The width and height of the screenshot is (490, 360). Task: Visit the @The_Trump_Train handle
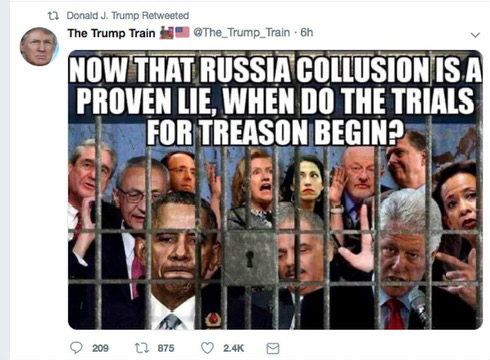(x=242, y=33)
